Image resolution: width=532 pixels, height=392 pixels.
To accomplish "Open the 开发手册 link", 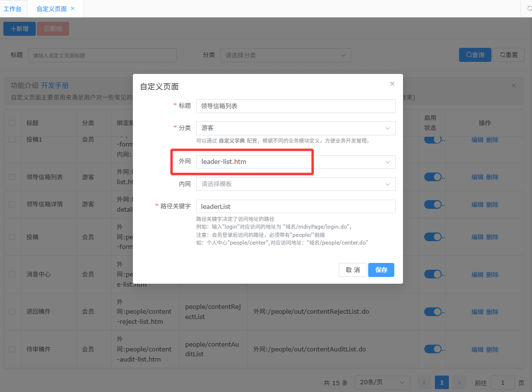I will point(55,86).
